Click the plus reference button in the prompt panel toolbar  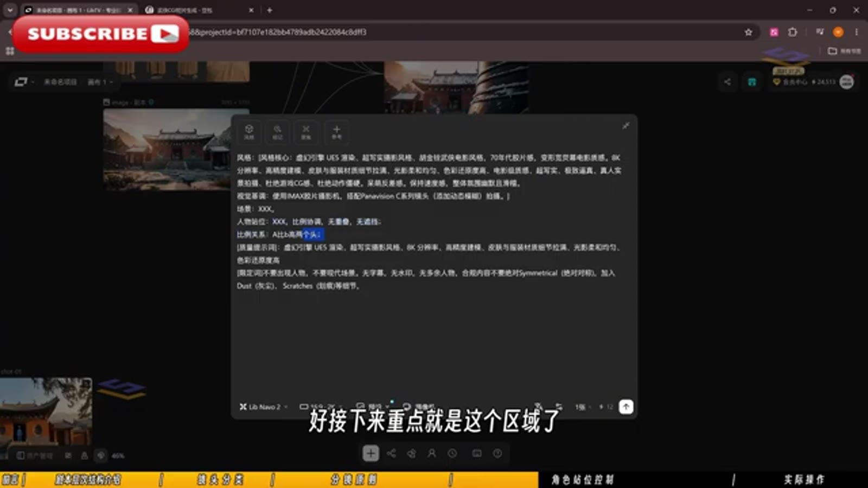(x=336, y=132)
